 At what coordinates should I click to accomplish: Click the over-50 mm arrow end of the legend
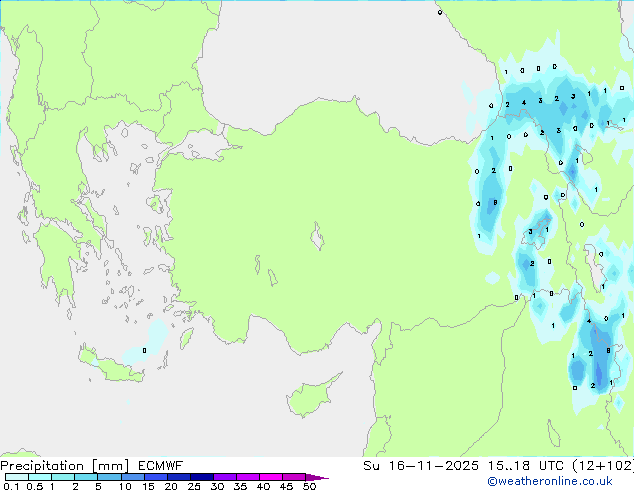point(317,477)
